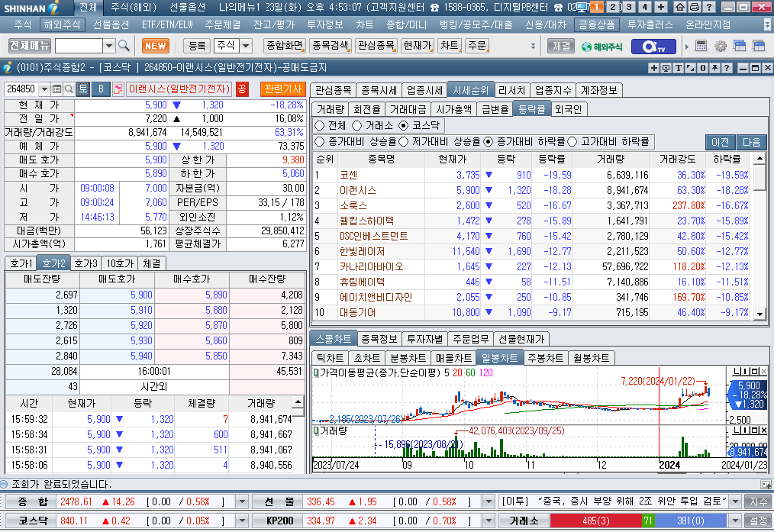Switch to virtual screen 4

[645, 7]
